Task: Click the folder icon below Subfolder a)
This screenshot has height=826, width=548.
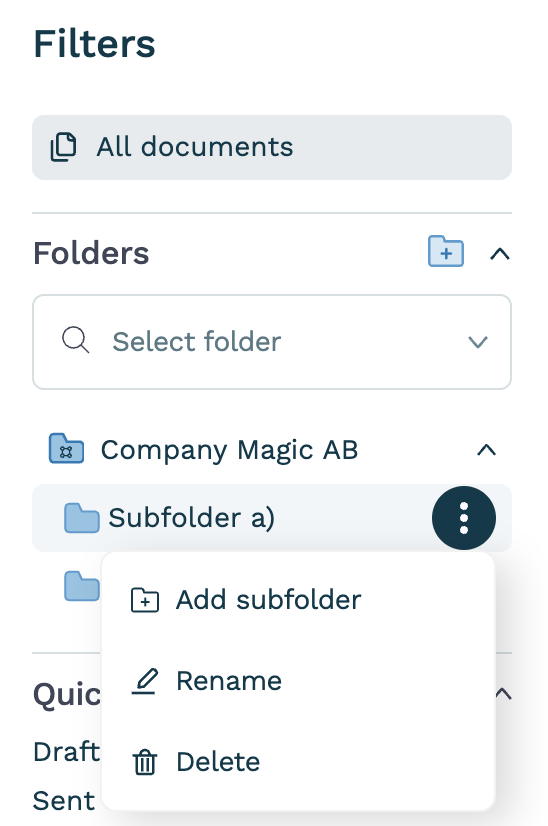Action: click(82, 586)
